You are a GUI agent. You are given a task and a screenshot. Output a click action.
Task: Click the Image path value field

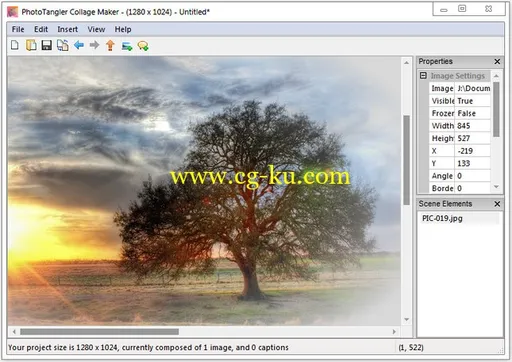(473, 88)
